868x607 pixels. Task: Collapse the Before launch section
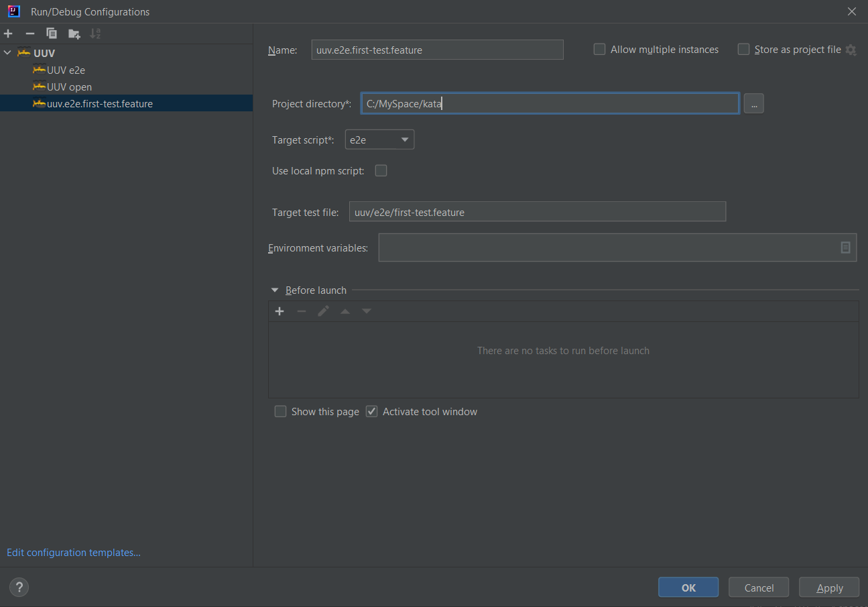pos(274,290)
